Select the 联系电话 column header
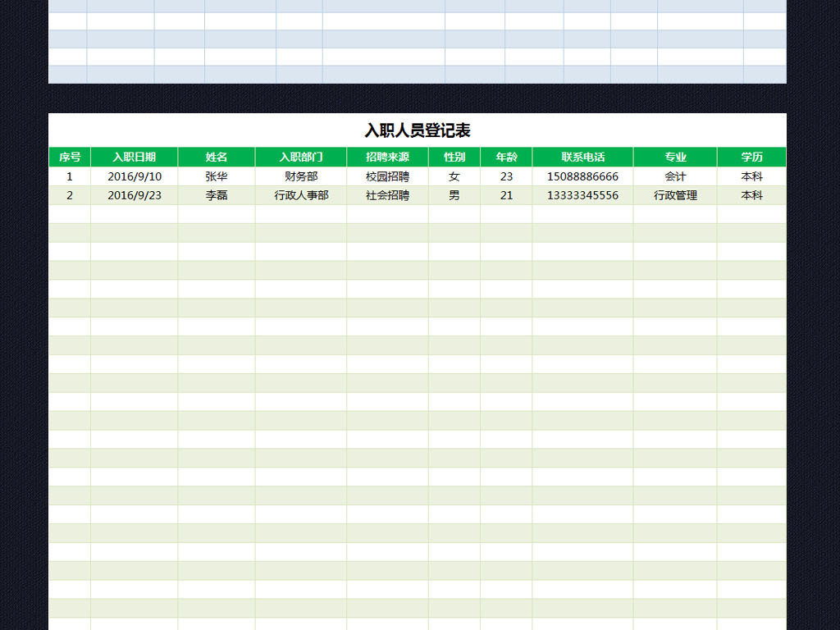The height and width of the screenshot is (630, 840). [583, 157]
